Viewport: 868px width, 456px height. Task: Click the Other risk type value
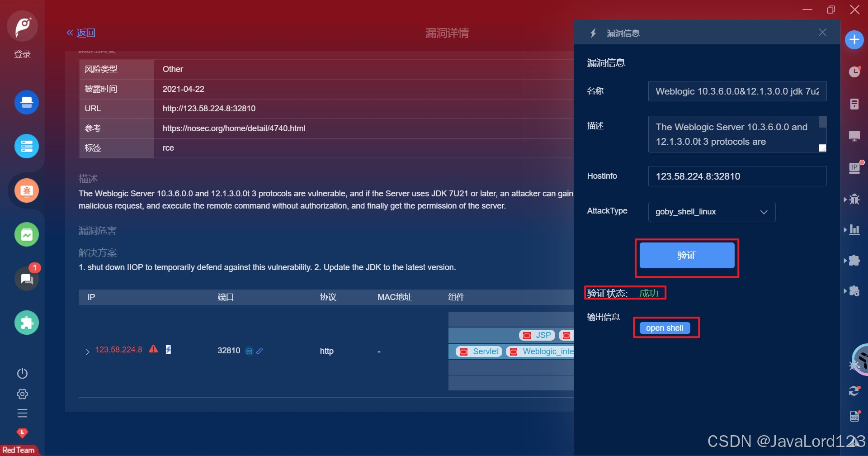173,69
